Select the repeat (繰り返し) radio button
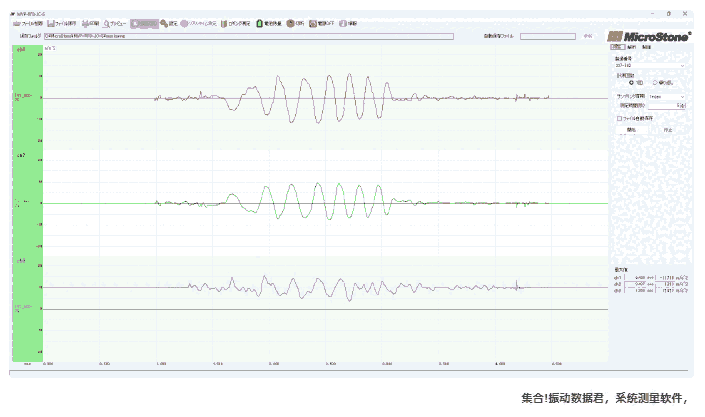 (x=654, y=83)
